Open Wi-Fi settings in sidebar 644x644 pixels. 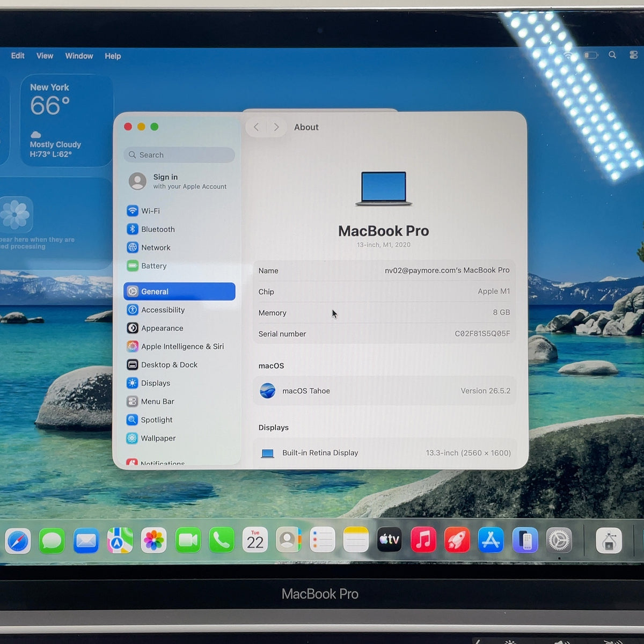(179, 211)
